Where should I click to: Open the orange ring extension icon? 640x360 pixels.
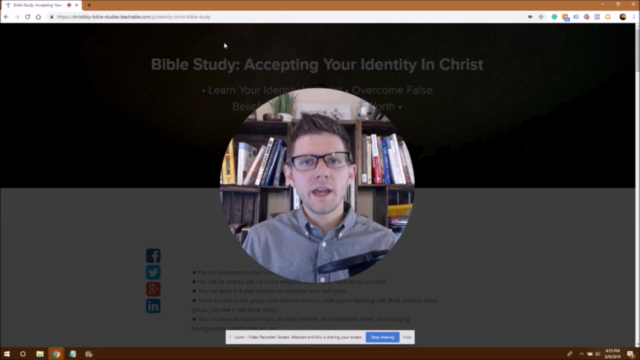point(608,17)
